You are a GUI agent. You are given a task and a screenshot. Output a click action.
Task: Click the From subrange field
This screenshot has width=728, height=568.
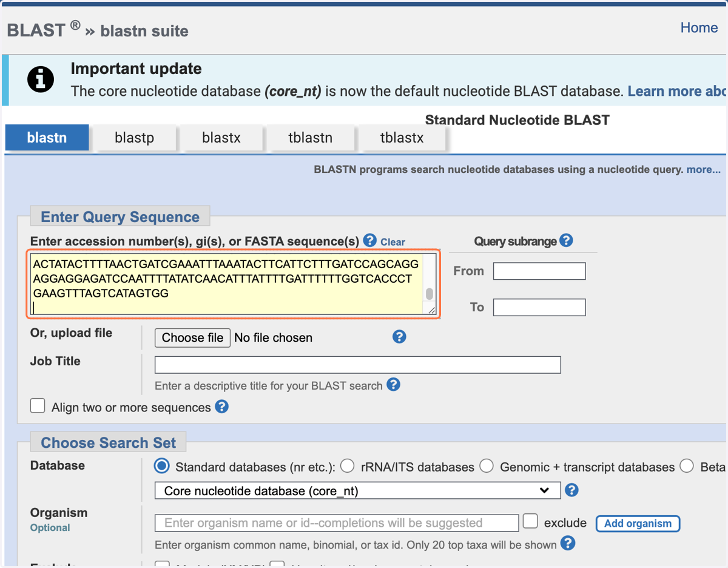click(539, 271)
